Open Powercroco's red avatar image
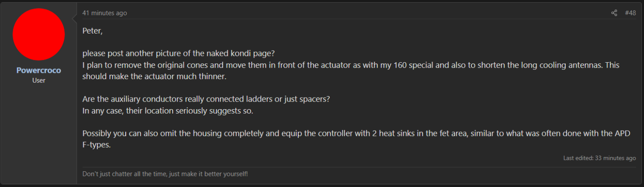 (x=38, y=34)
